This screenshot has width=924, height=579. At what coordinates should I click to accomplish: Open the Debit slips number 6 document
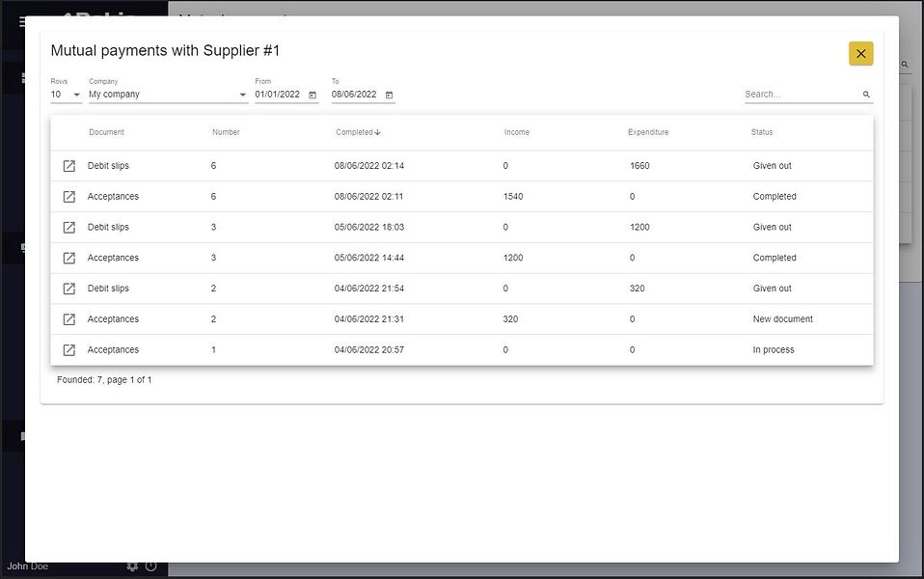tap(68, 166)
